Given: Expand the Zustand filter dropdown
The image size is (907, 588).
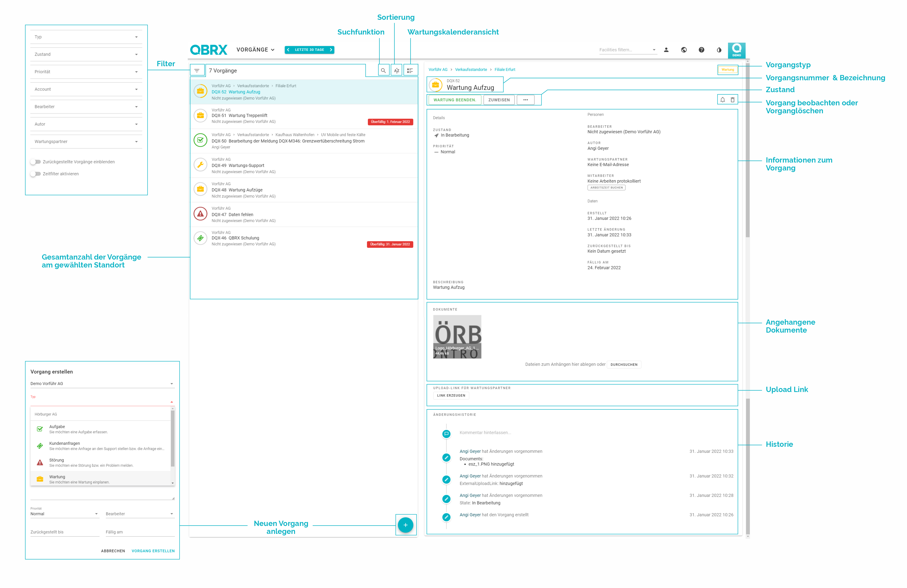Looking at the screenshot, I should coord(86,55).
